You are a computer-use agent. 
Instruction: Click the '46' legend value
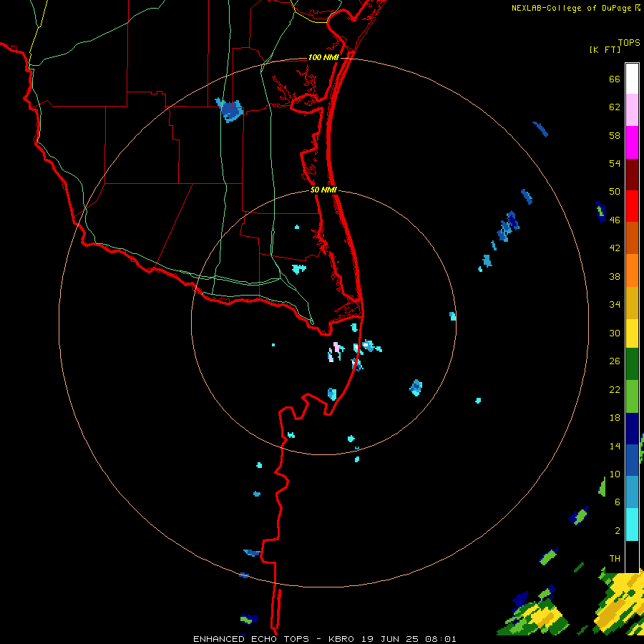[615, 220]
